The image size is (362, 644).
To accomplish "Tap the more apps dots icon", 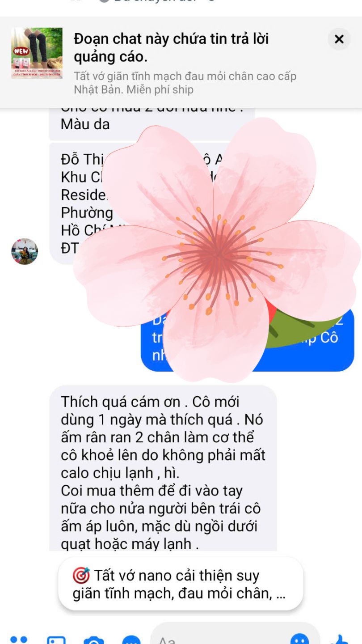I will coord(18,640).
